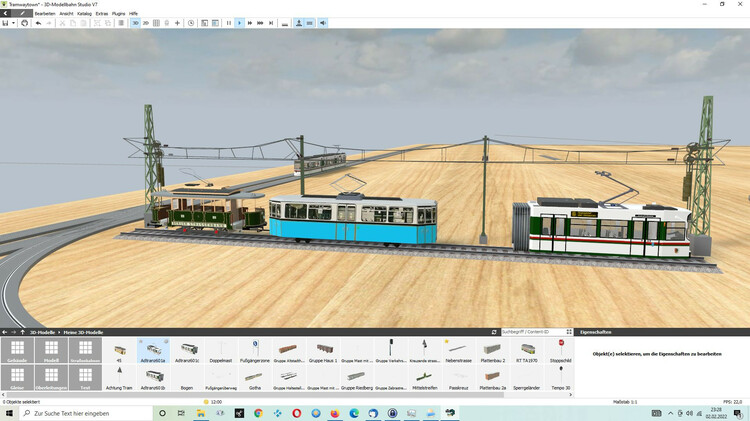Click the Windows Start button

(9, 413)
